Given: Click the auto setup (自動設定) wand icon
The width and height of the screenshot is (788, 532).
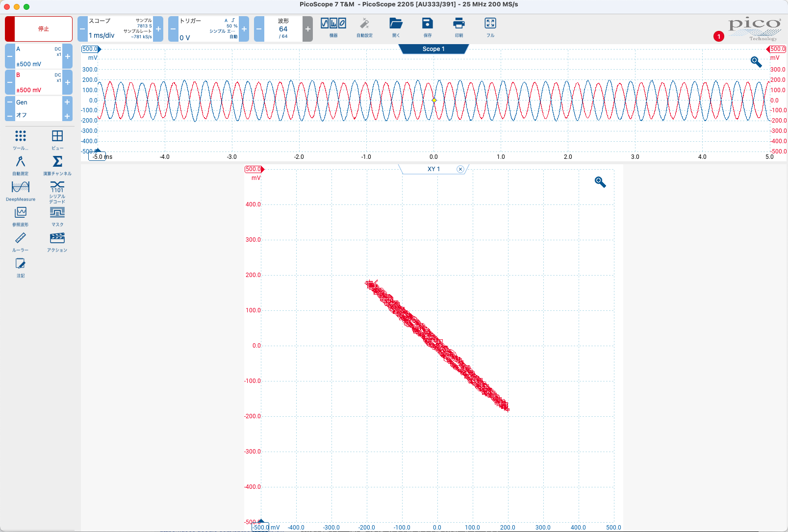Looking at the screenshot, I should point(364,27).
